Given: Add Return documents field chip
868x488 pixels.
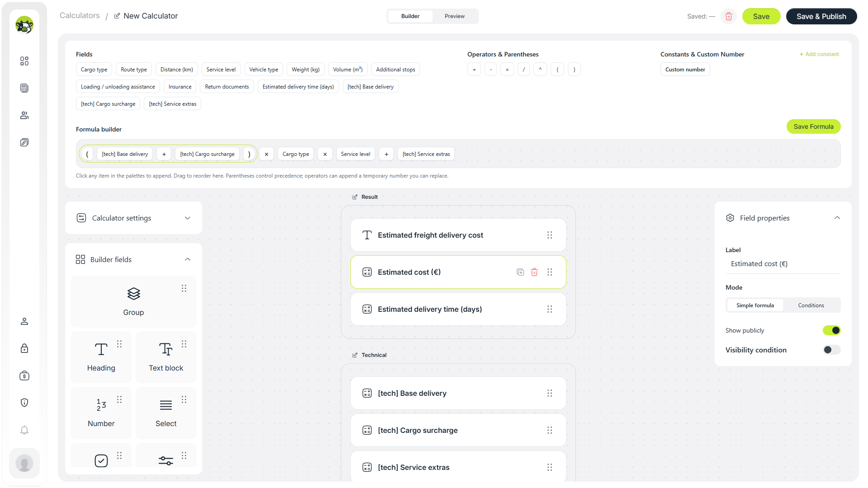Looking at the screenshot, I should pos(227,87).
